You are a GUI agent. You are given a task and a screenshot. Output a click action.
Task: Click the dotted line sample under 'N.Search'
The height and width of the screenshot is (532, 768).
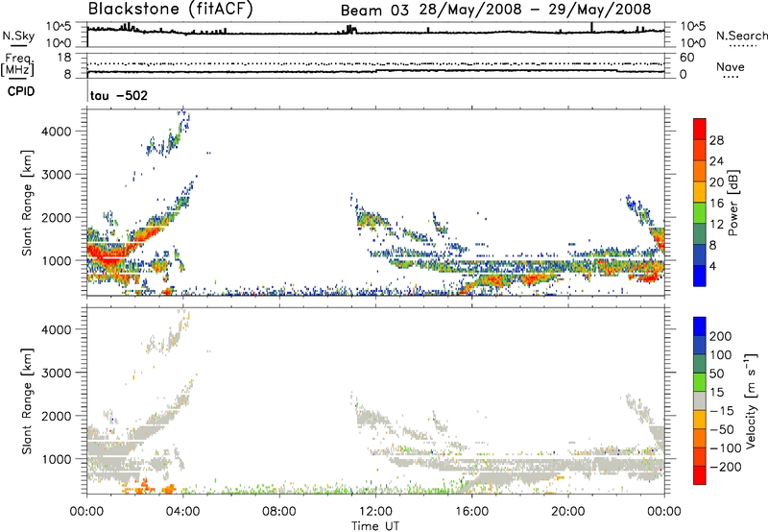click(742, 46)
